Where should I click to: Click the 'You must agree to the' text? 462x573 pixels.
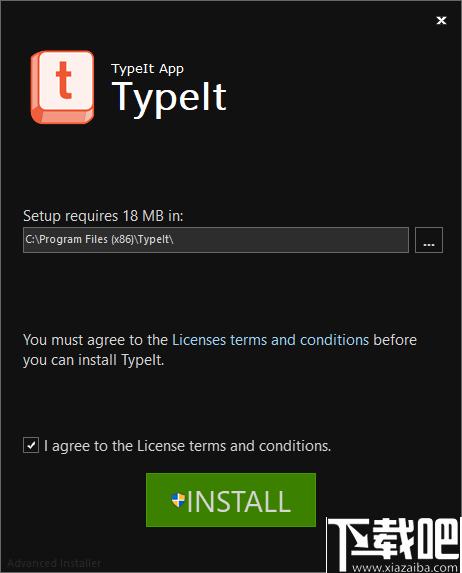coord(95,340)
